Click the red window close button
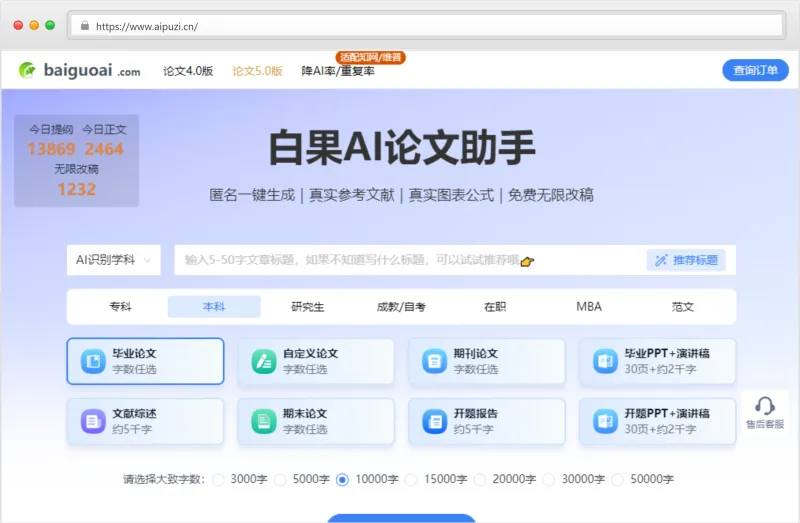This screenshot has height=523, width=800. [x=18, y=26]
